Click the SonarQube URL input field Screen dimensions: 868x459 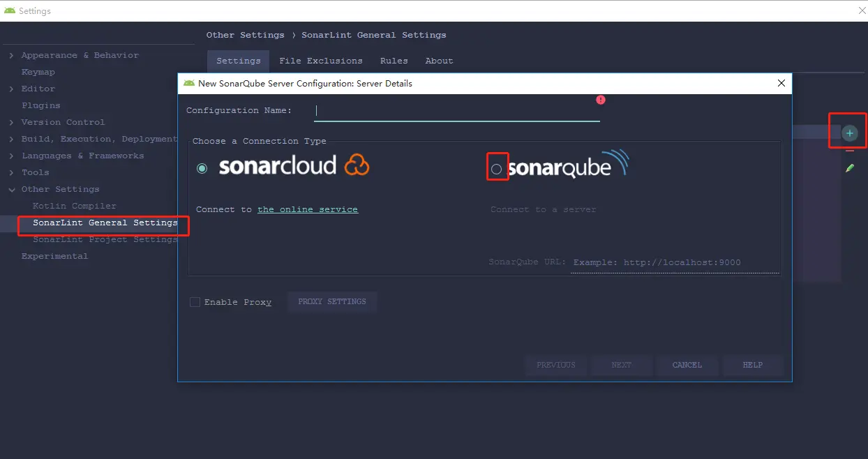pos(675,263)
